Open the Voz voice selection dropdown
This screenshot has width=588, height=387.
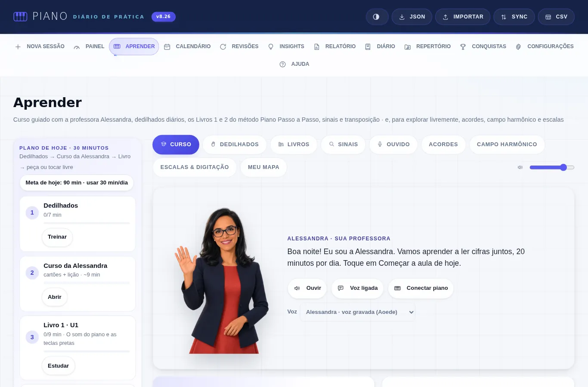click(358, 312)
